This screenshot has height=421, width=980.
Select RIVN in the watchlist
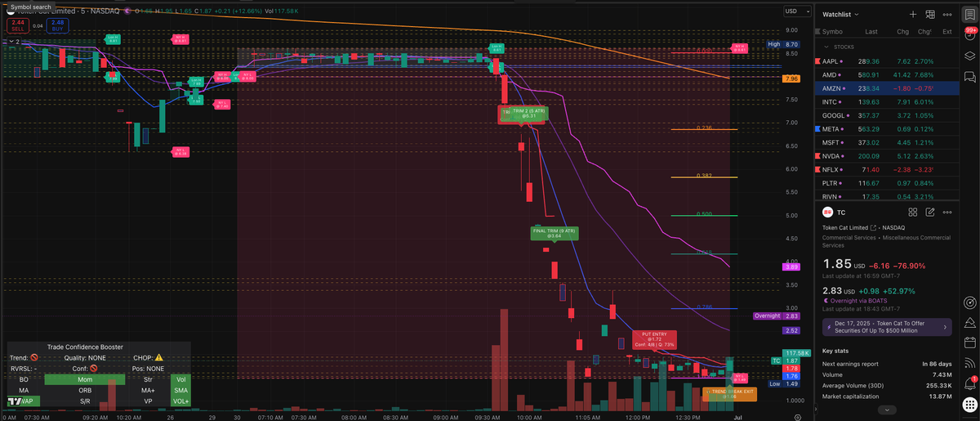tap(887, 196)
